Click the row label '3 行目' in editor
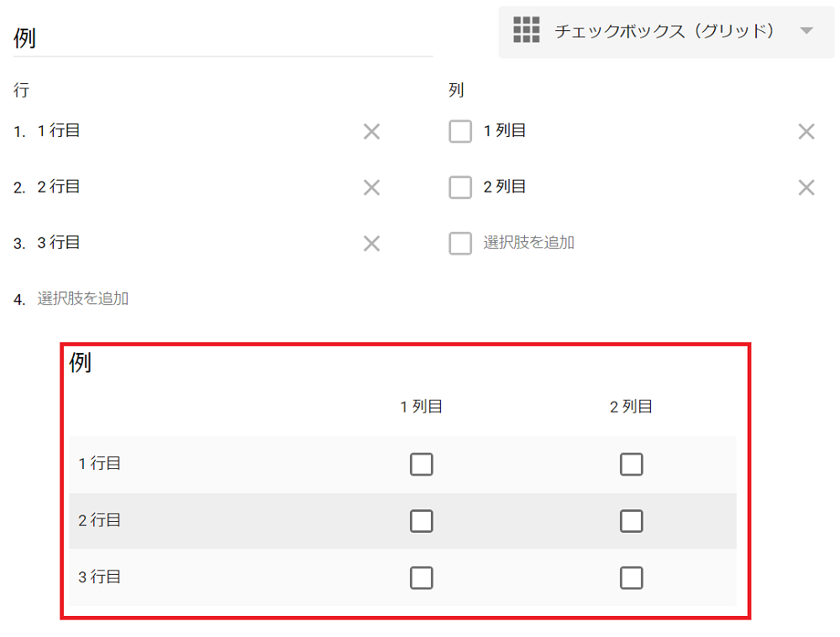 pos(59,243)
